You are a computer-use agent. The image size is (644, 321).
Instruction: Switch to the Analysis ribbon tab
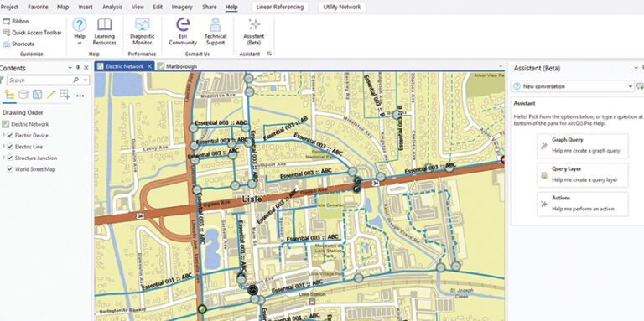[x=112, y=7]
